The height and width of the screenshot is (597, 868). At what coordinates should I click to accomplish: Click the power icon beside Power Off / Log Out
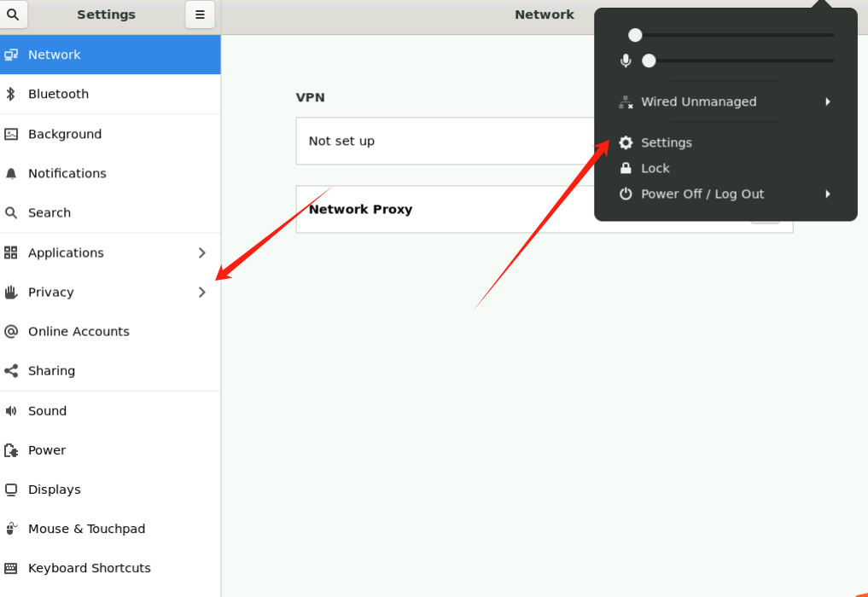[x=626, y=194]
